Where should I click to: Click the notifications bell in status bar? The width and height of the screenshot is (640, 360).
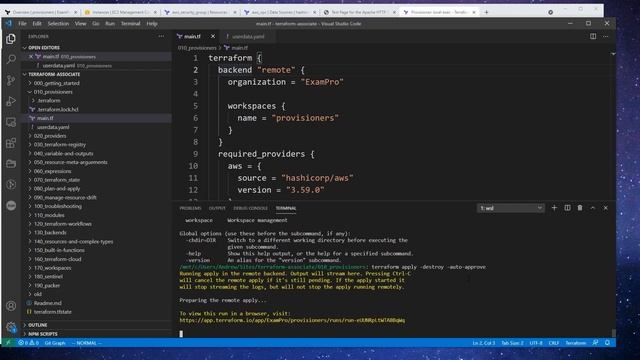pos(607,343)
